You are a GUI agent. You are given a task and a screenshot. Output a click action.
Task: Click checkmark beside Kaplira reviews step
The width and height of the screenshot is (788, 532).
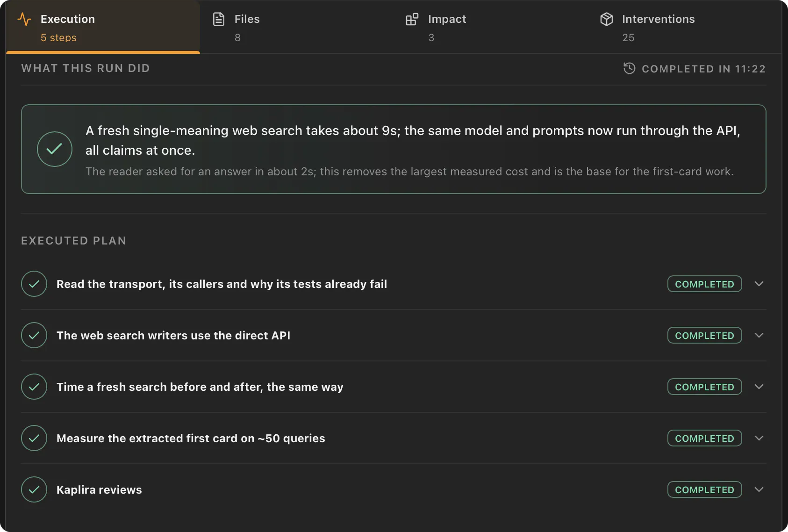(x=34, y=489)
